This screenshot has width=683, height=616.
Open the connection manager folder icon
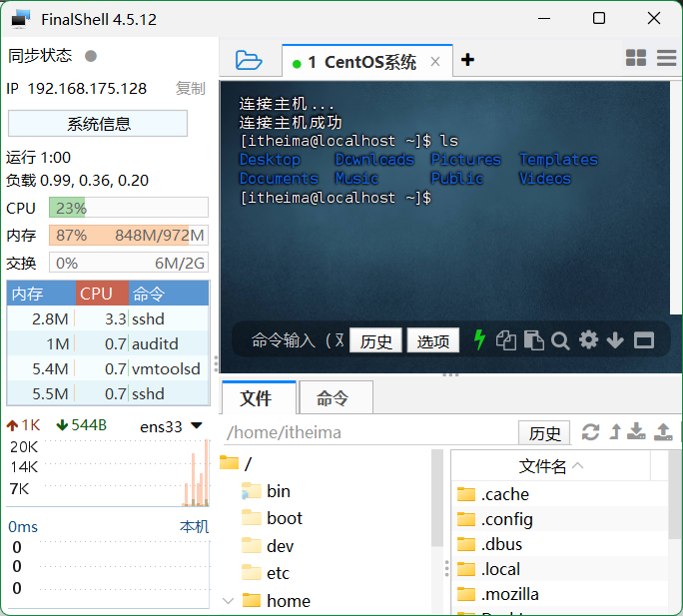(249, 60)
